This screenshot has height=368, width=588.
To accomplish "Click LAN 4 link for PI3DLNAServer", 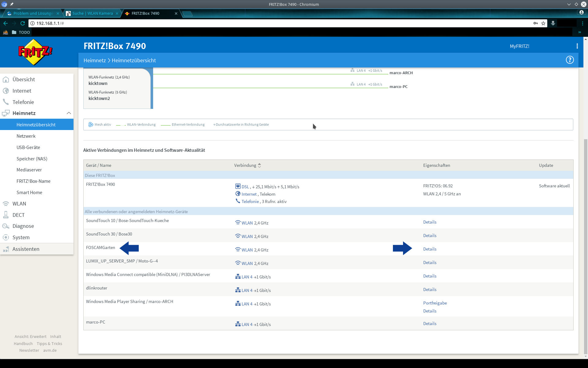I will pyautogui.click(x=247, y=277).
